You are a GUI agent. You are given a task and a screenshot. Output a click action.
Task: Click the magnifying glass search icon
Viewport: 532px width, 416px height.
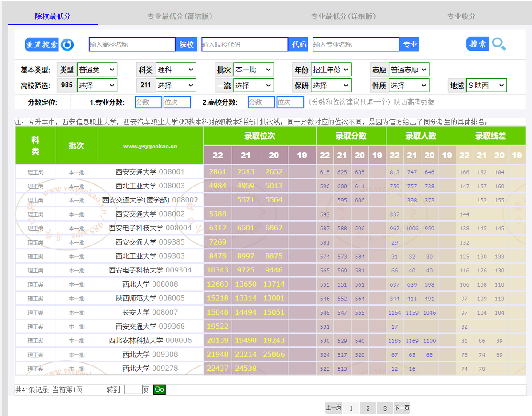pyautogui.click(x=499, y=44)
